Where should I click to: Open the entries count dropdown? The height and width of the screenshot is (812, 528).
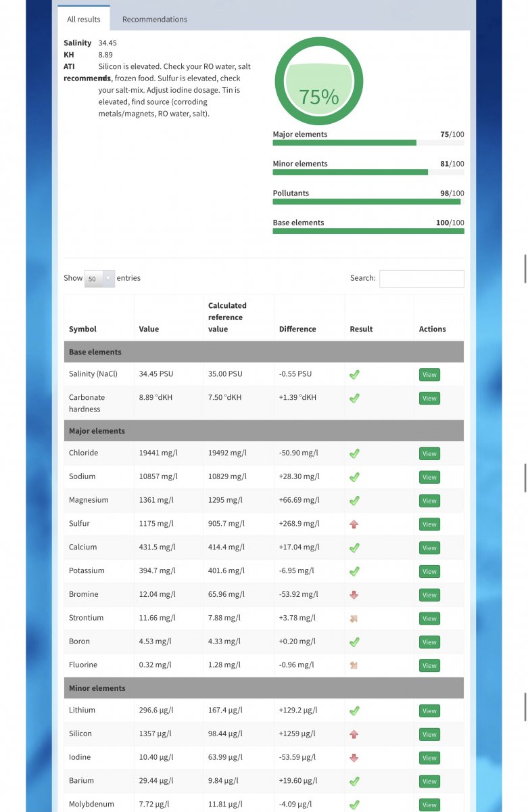(x=99, y=279)
